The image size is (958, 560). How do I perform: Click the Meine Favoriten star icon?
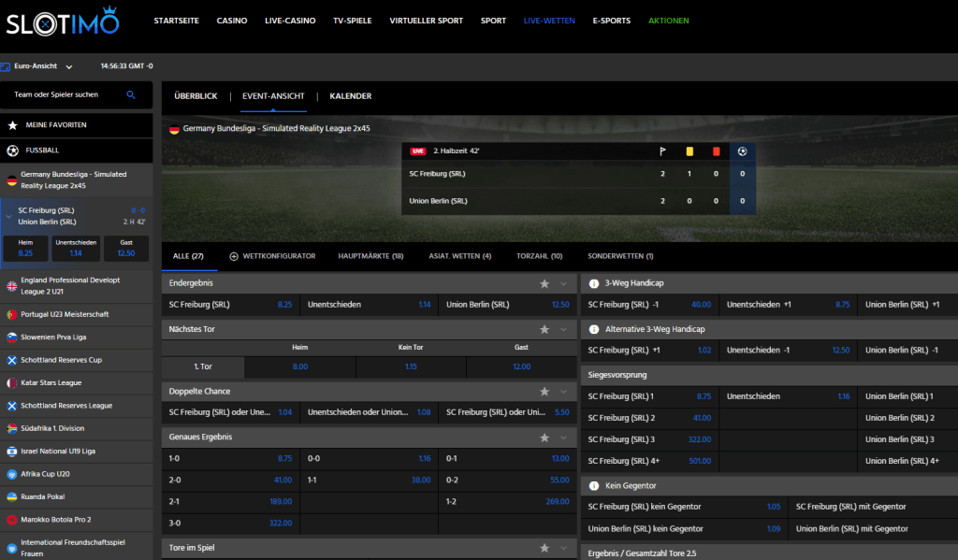[x=12, y=125]
